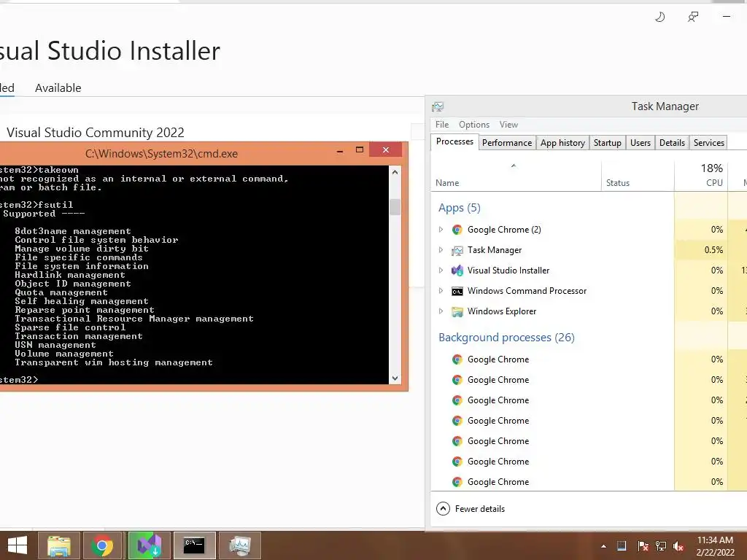Viewport: 747px width, 560px height.
Task: Switch to the Startup tab
Action: coord(608,143)
